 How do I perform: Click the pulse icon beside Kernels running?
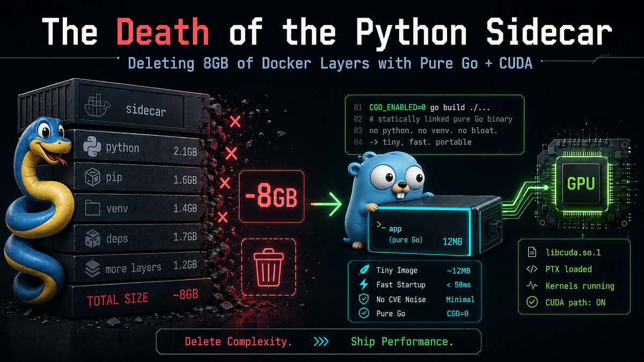(532, 286)
